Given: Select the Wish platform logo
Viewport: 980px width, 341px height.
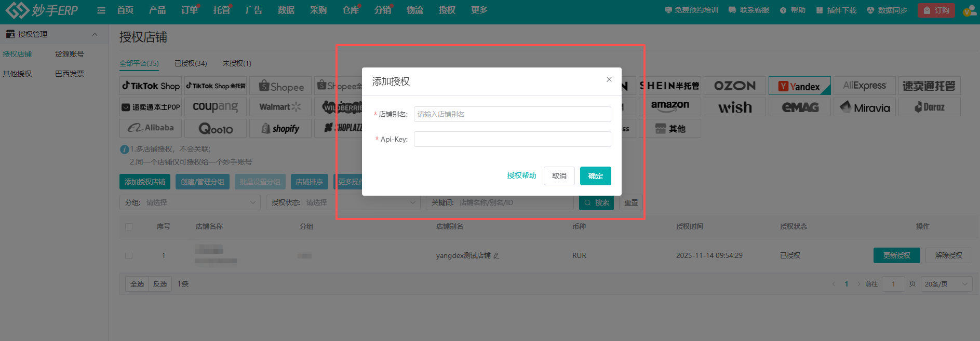Looking at the screenshot, I should point(735,107).
